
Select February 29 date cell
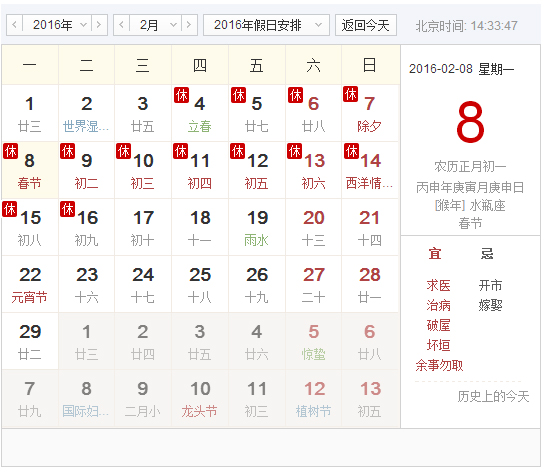pos(30,341)
